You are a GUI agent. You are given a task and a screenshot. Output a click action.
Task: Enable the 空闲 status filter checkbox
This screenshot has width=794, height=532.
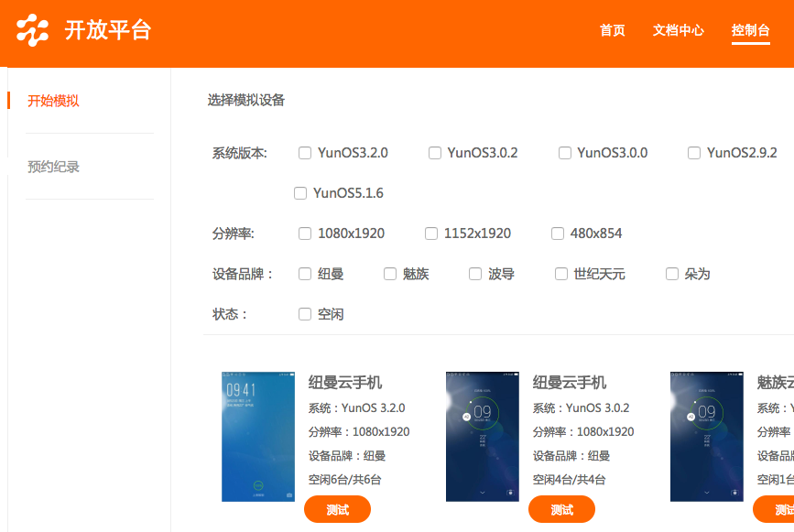pyautogui.click(x=305, y=314)
